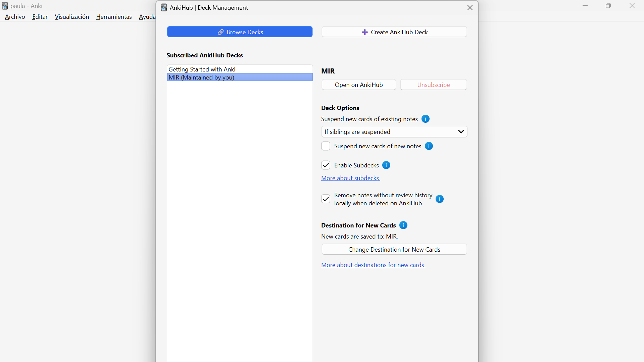The height and width of the screenshot is (362, 644).
Task: Click the info icon beside Enable Subdecks
Action: (x=386, y=165)
